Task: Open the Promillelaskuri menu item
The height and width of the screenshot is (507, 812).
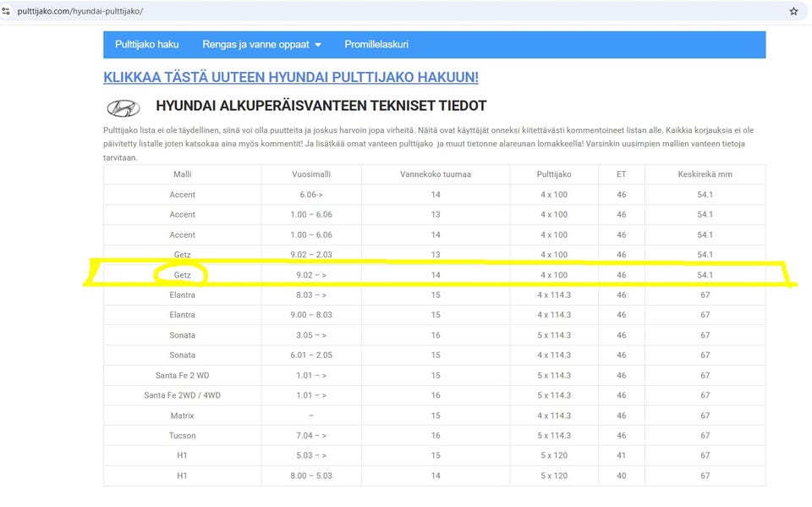Action: point(376,45)
